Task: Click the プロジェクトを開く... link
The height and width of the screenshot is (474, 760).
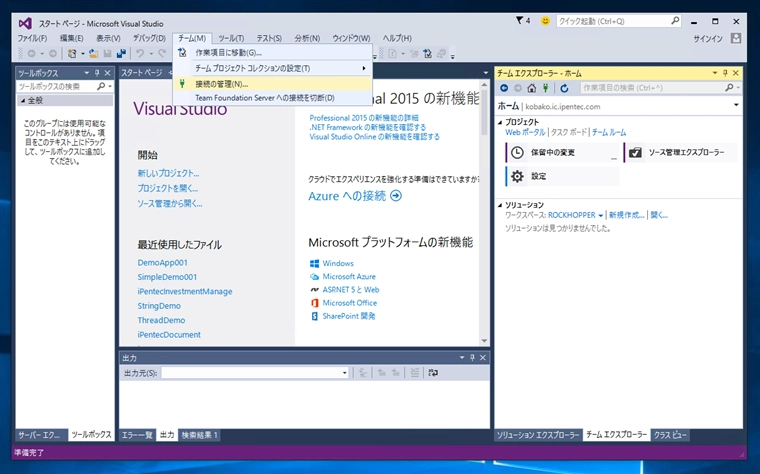Action: pyautogui.click(x=168, y=188)
